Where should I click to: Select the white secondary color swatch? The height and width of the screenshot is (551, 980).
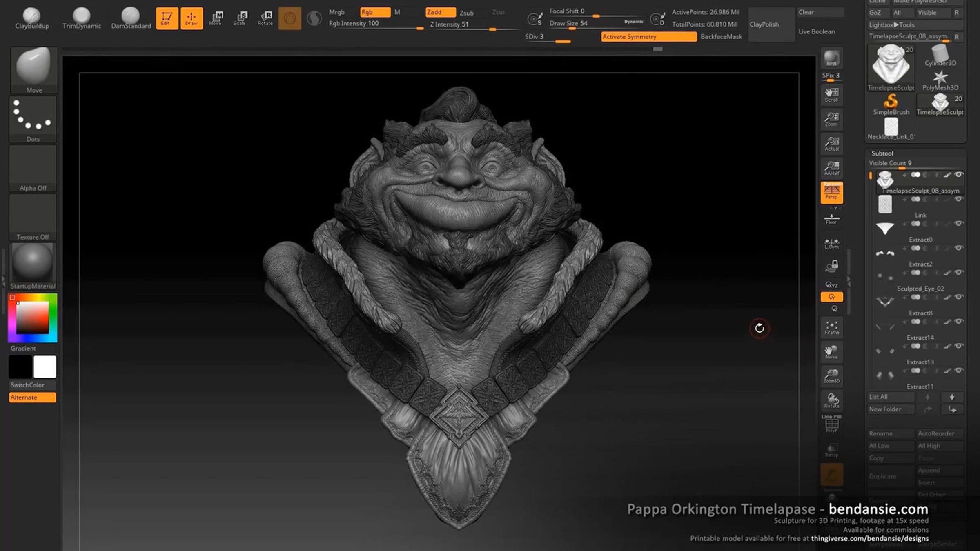pos(45,367)
